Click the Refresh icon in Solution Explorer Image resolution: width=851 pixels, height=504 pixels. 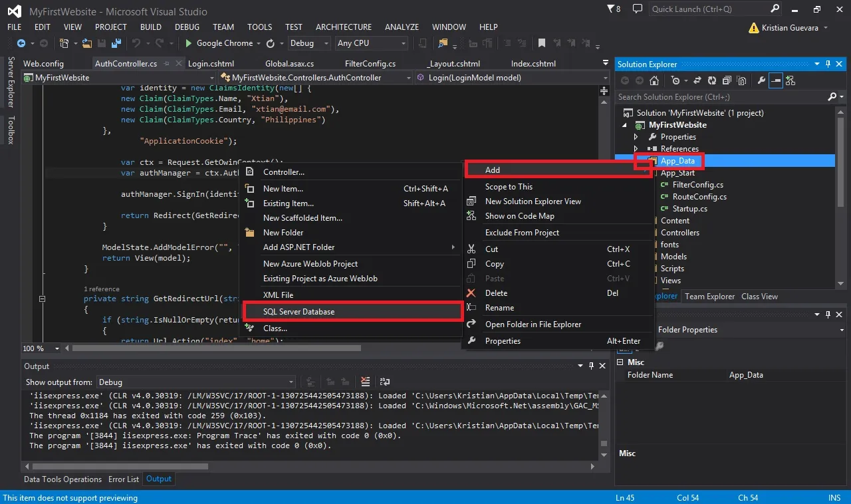(x=712, y=80)
